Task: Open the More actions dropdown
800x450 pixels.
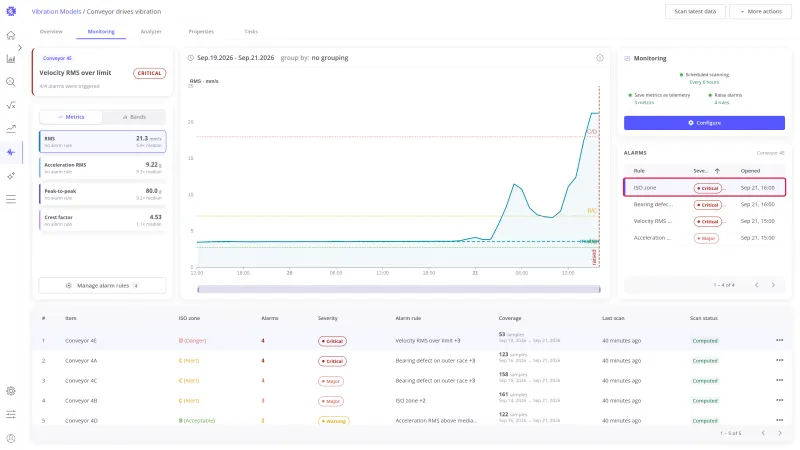Action: [760, 11]
